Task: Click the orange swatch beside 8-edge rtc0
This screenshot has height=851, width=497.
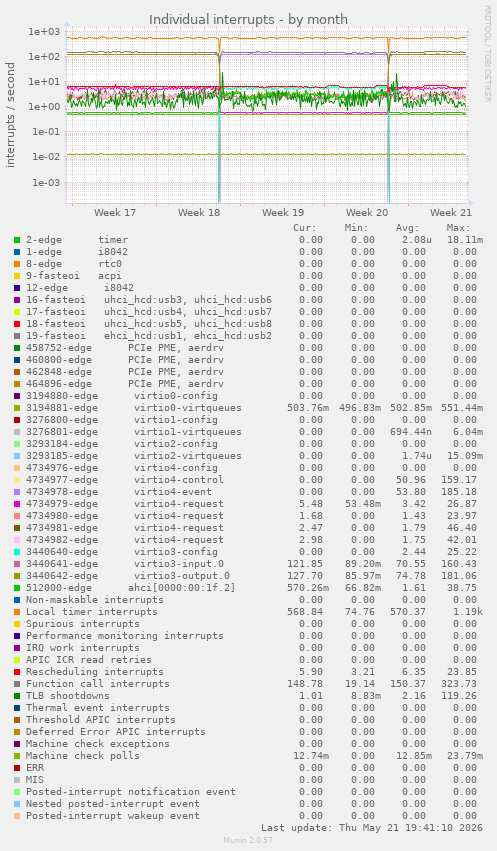Action: pos(17,264)
